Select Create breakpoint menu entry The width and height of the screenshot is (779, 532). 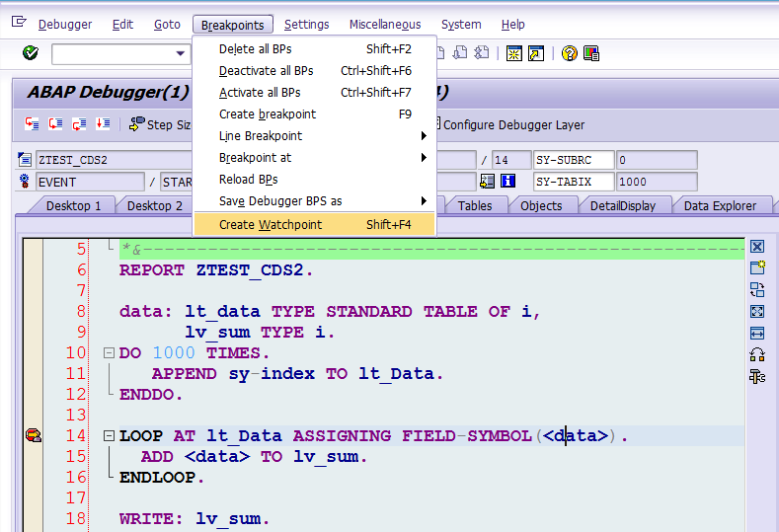tap(315, 114)
